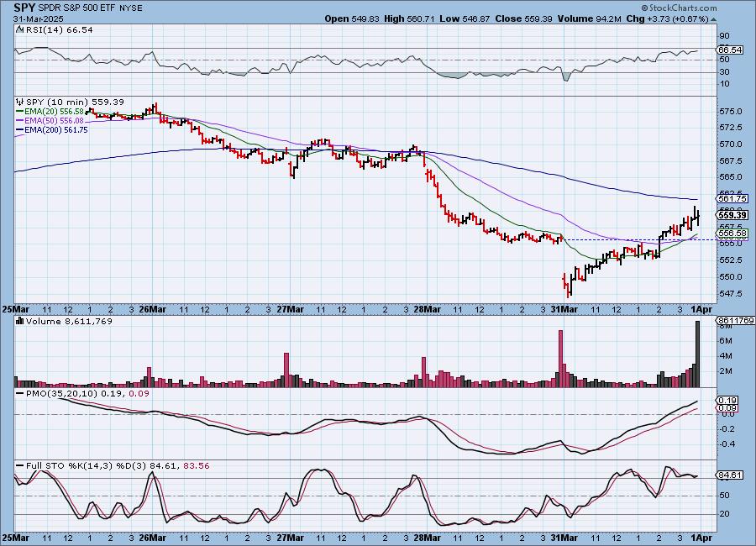Click the 550.0 price axis label
Image resolution: width=756 pixels, height=546 pixels.
point(730,277)
